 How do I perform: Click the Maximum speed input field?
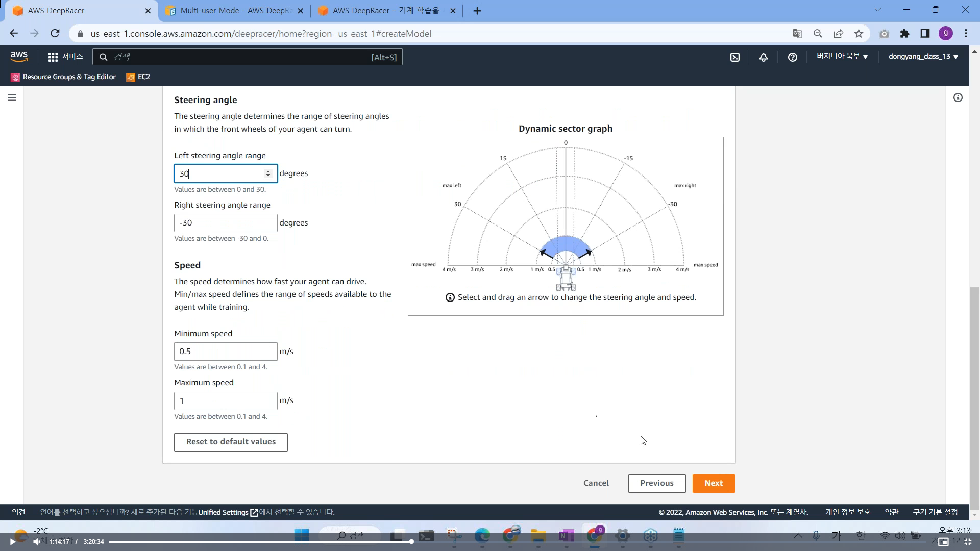226,400
